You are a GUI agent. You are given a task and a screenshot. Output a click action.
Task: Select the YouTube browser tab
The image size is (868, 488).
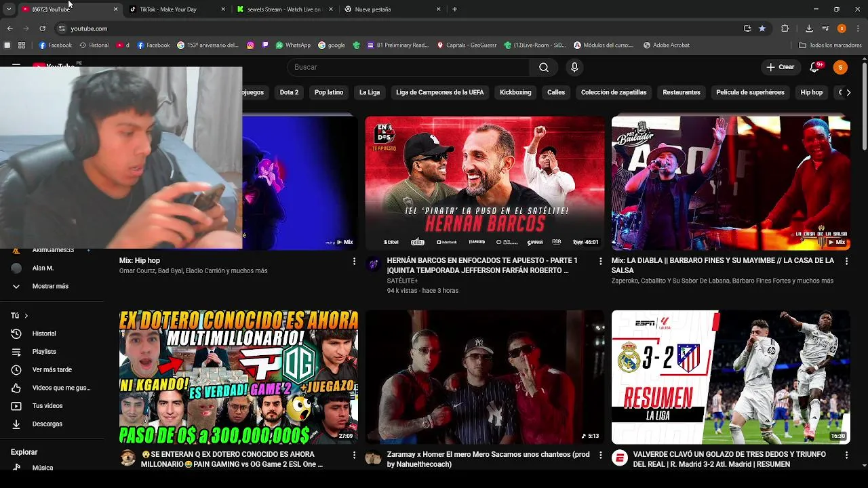pyautogui.click(x=69, y=9)
